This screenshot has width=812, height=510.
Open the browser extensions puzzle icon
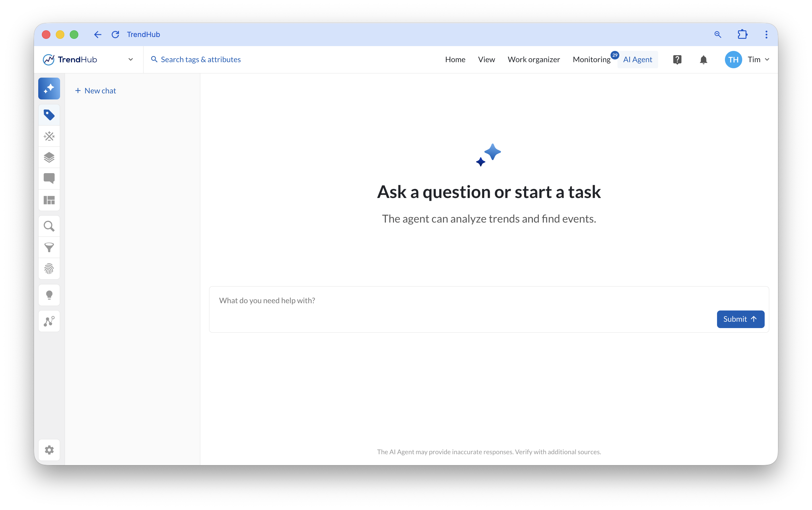742,34
